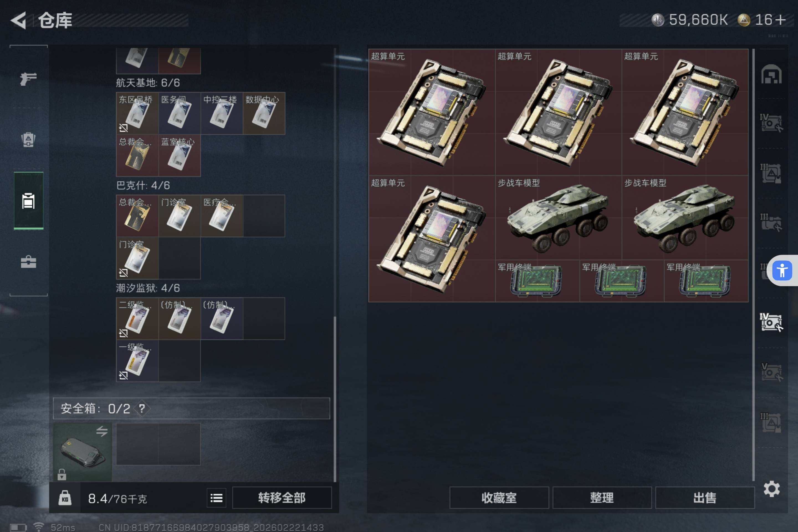Viewport: 798px width, 532px height.
Task: Open the toolbox category sidebar icon
Action: (x=28, y=262)
